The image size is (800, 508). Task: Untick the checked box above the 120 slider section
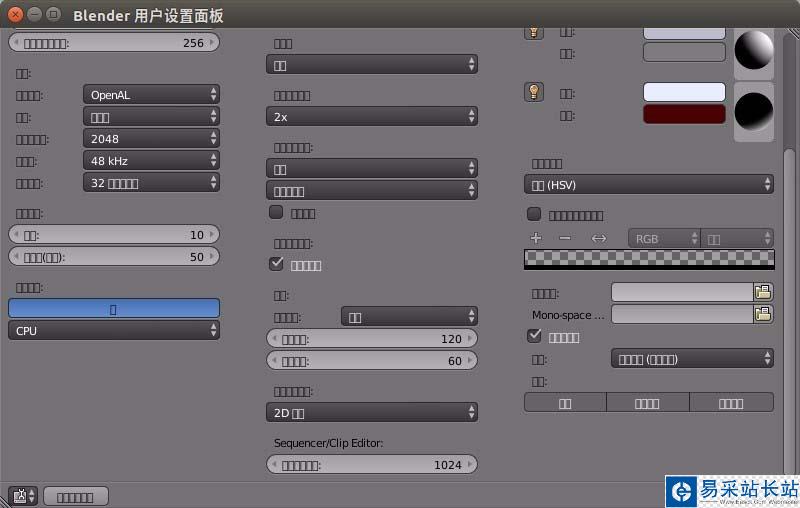pyautogui.click(x=276, y=263)
